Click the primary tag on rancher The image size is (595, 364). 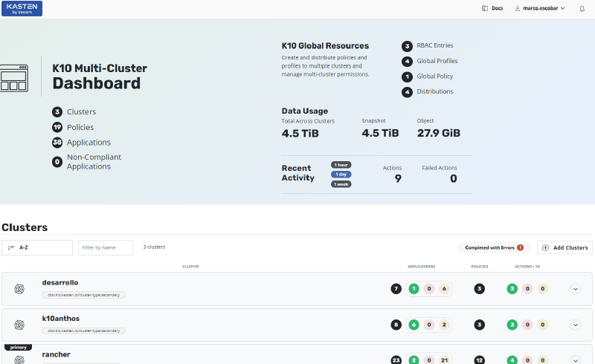pyautogui.click(x=18, y=348)
